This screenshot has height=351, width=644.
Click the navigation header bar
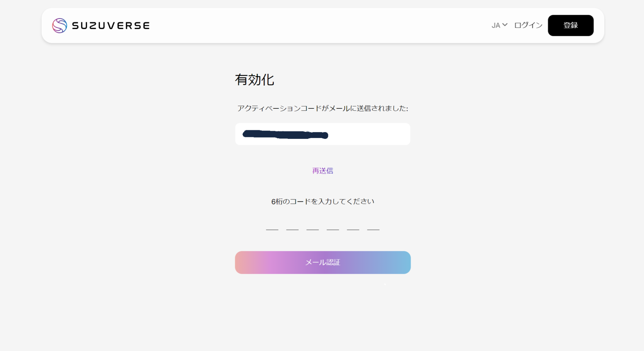click(322, 25)
